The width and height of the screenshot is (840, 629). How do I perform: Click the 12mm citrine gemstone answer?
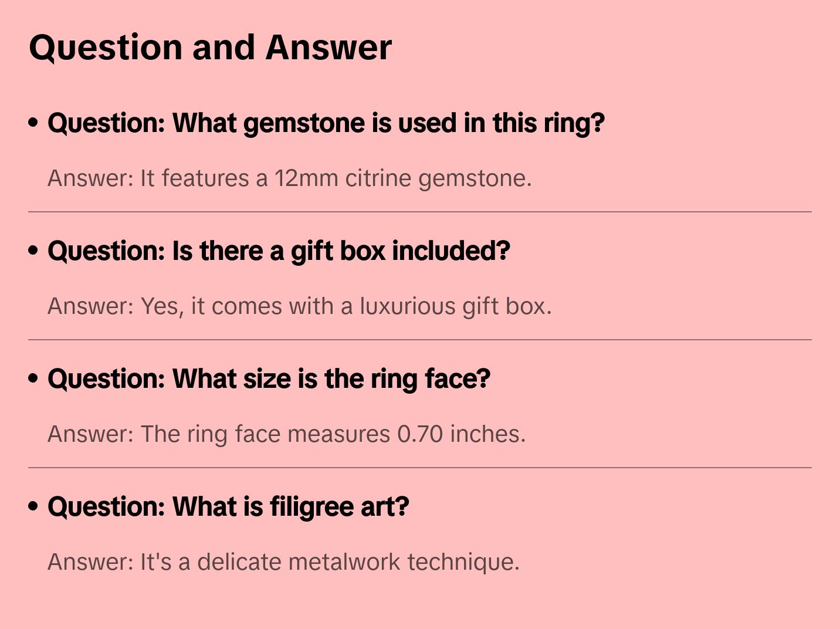pos(289,178)
